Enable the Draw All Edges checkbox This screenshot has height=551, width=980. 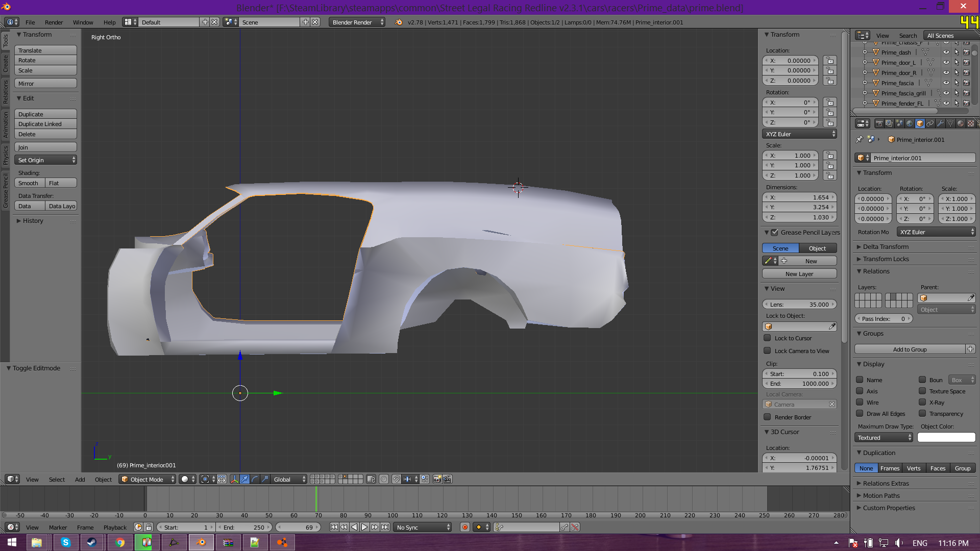click(x=860, y=413)
